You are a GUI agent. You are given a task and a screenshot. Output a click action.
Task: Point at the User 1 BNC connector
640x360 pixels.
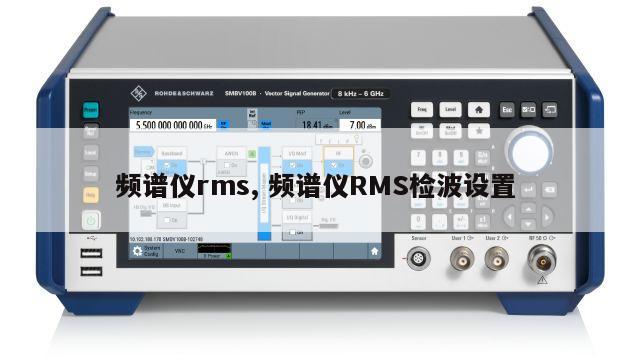click(x=462, y=259)
